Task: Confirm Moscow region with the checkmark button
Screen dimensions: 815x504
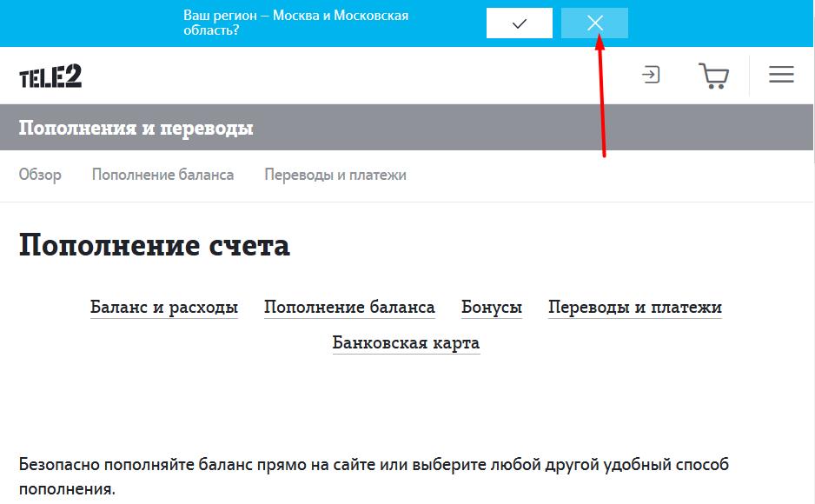Action: [520, 23]
